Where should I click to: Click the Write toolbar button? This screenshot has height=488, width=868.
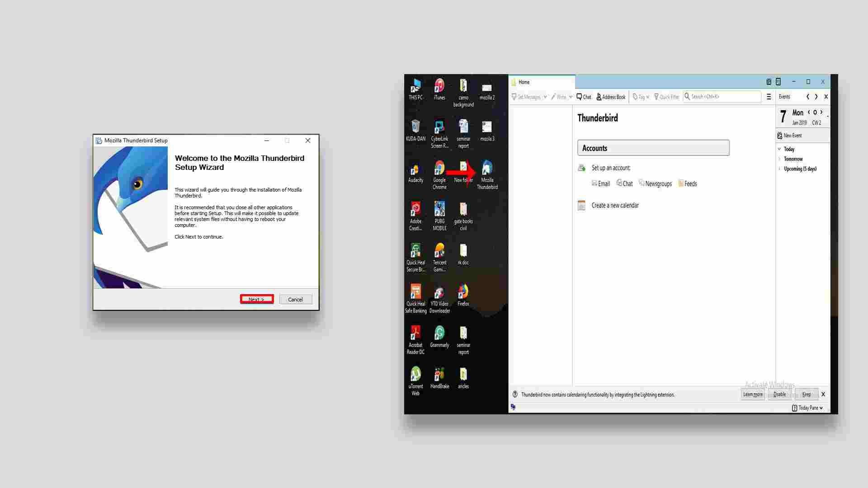click(558, 97)
